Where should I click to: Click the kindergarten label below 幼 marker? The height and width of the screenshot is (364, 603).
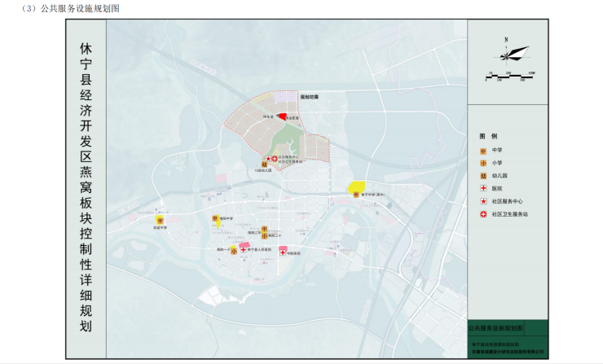click(263, 170)
